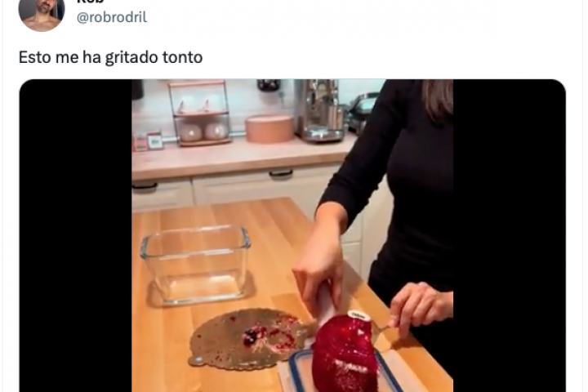Viewport: 588px width, 392px height.
Task: Play the embedded kitchen video
Action: click(292, 235)
